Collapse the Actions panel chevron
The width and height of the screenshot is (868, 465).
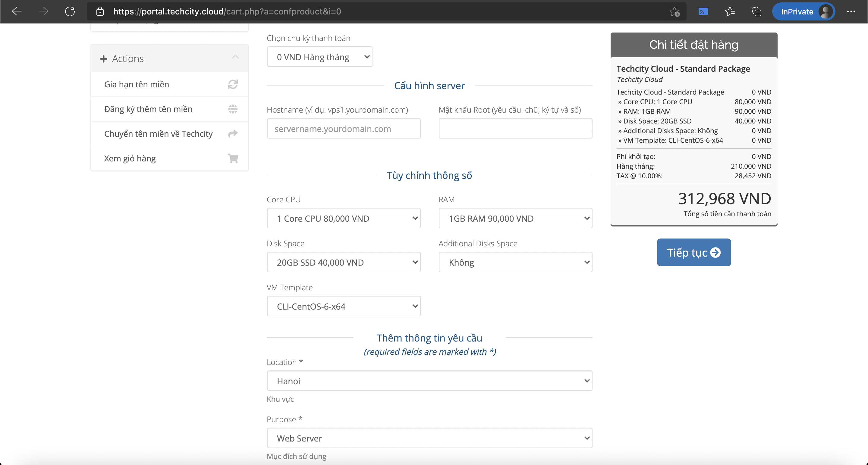pyautogui.click(x=235, y=57)
